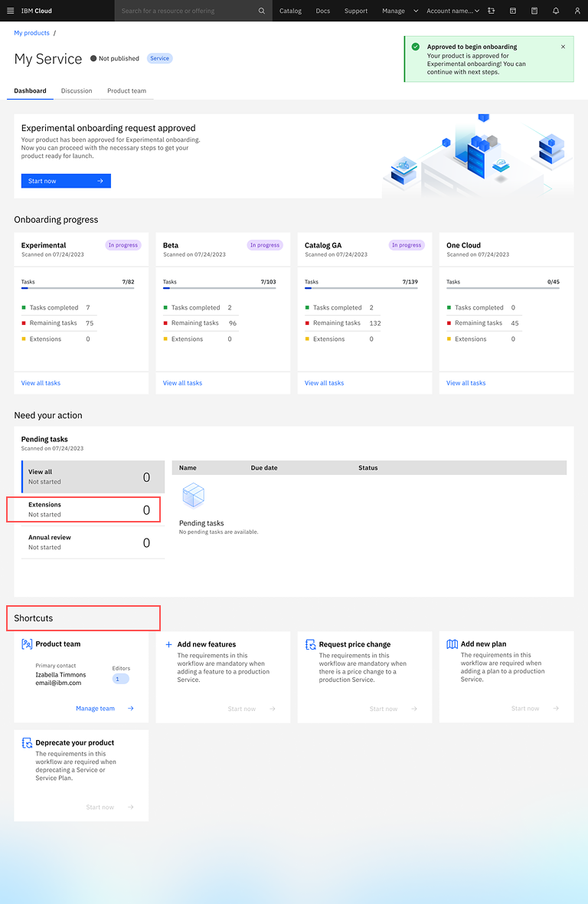Click the Not published status indicator

(x=115, y=58)
